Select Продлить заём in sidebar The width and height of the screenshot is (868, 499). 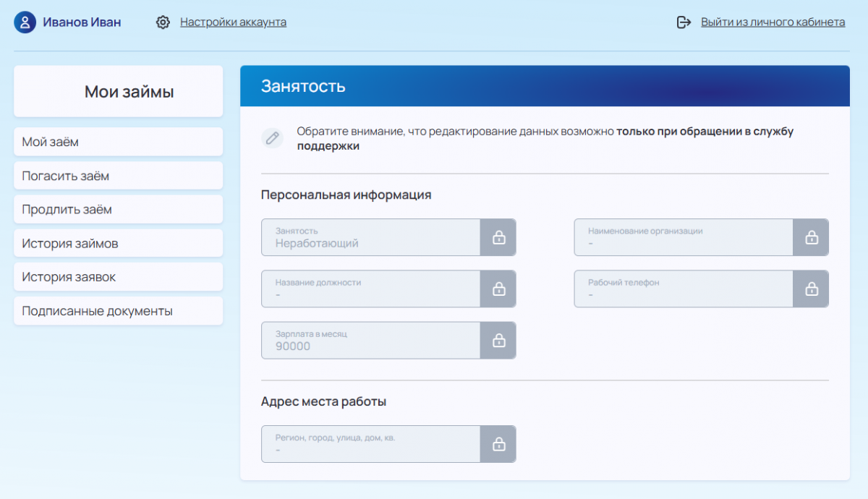click(119, 209)
